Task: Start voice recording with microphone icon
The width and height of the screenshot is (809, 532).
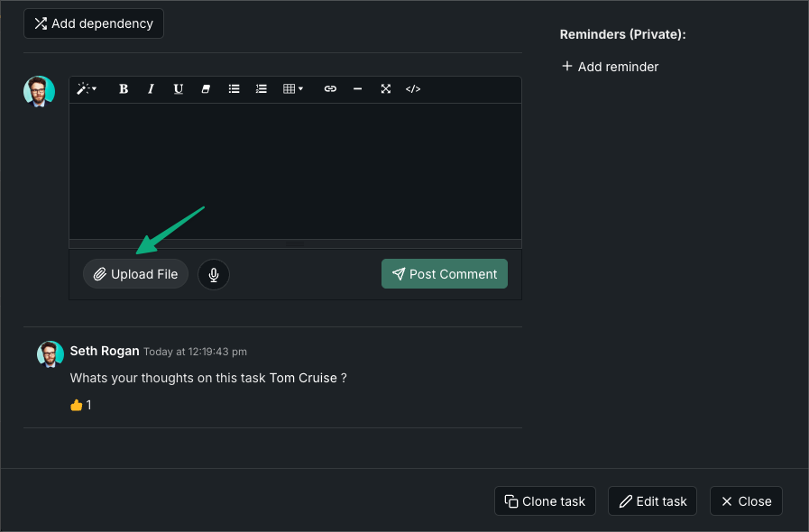Action: [x=214, y=274]
